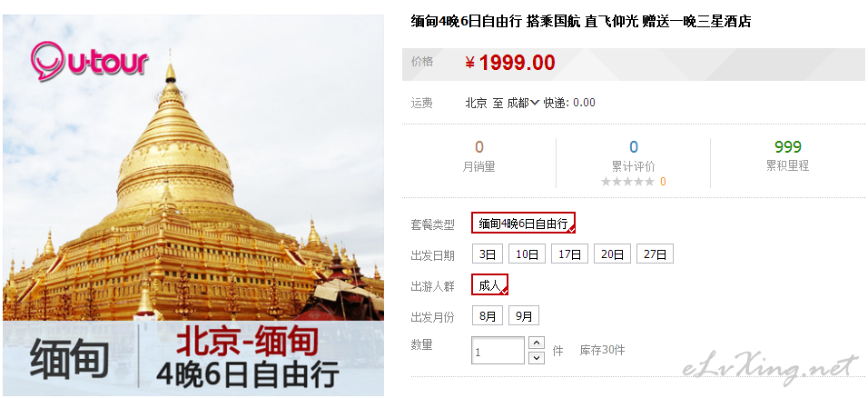Screen dimensions: 868x398
Task: Expand the 成都 destination dropdown
Action: click(534, 103)
